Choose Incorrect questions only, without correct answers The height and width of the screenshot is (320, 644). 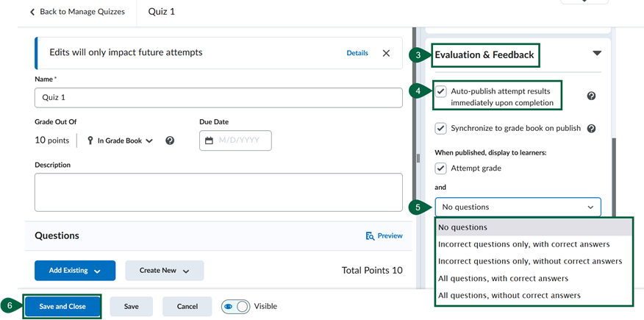529,261
